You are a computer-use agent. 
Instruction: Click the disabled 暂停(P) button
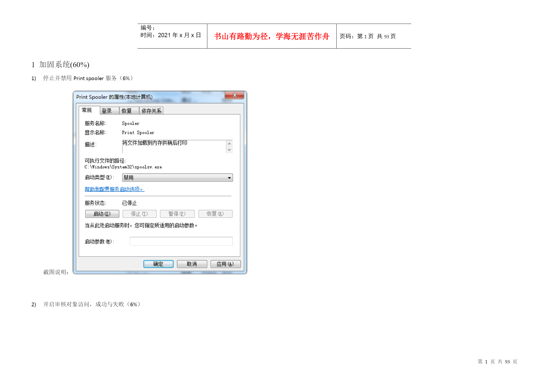(x=177, y=214)
